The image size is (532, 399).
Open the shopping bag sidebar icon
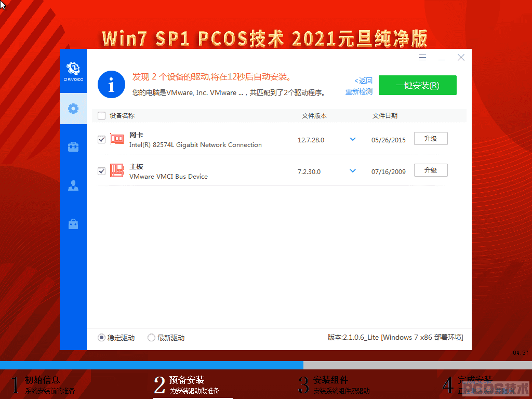click(x=73, y=224)
